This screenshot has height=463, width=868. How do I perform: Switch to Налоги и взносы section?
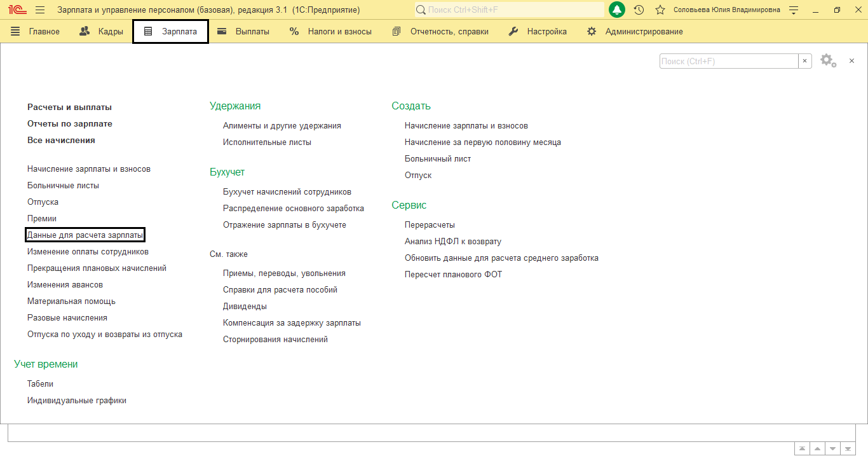click(330, 31)
